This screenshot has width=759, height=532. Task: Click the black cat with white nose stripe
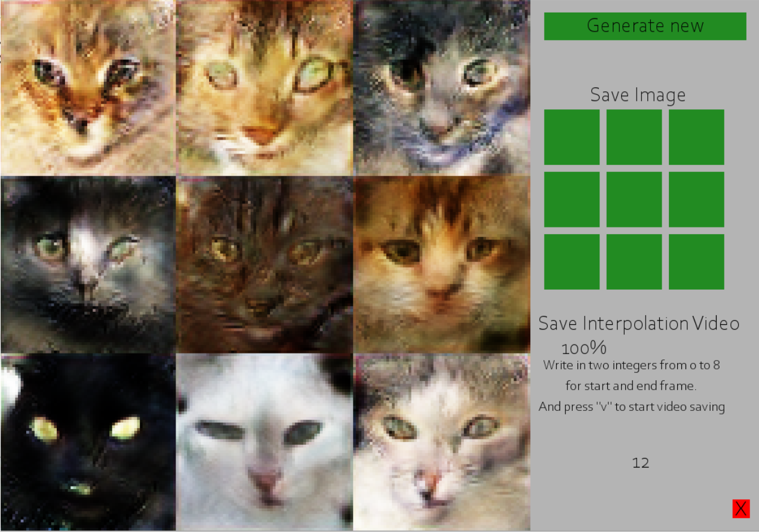tap(88, 265)
